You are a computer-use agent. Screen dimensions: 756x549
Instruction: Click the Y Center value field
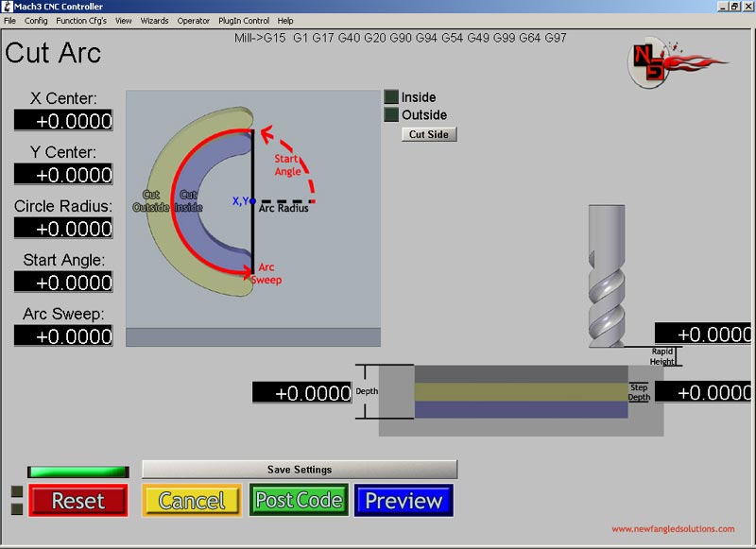(x=63, y=175)
